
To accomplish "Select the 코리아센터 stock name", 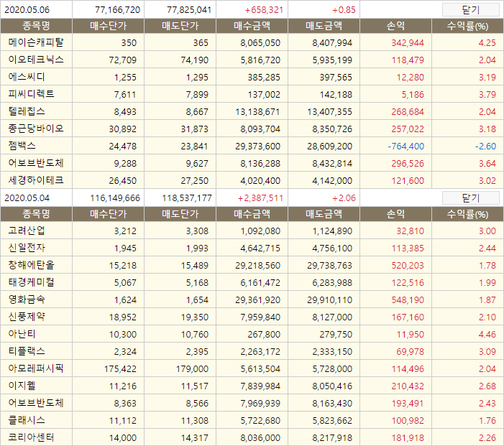I will pyautogui.click(x=31, y=437).
